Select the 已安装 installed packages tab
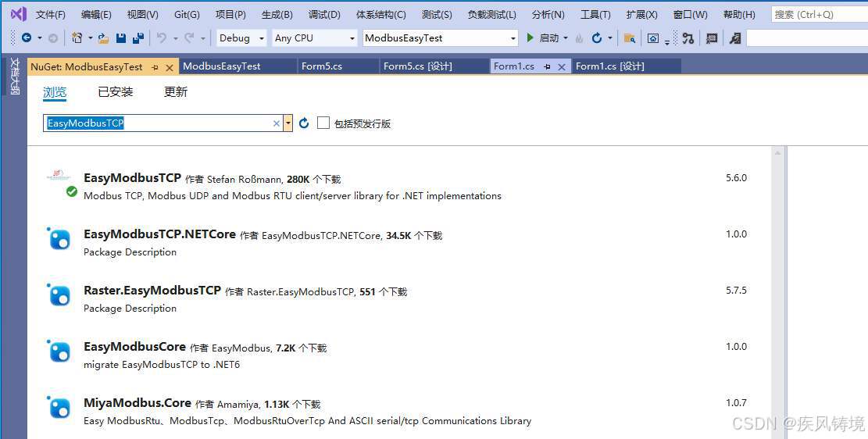 pyautogui.click(x=115, y=92)
